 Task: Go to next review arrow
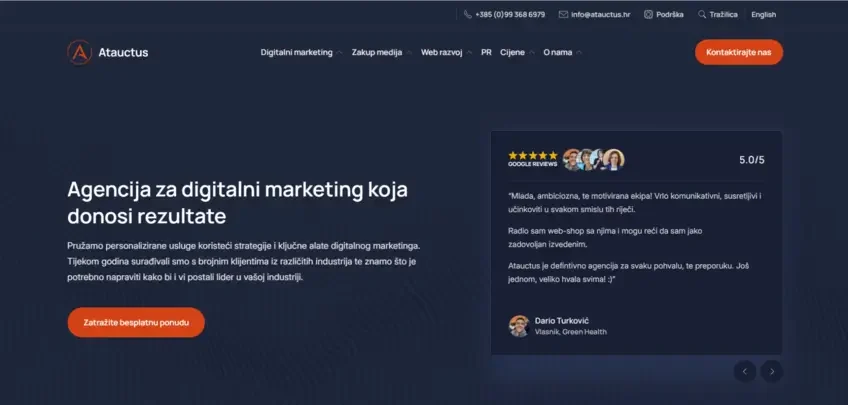[772, 371]
